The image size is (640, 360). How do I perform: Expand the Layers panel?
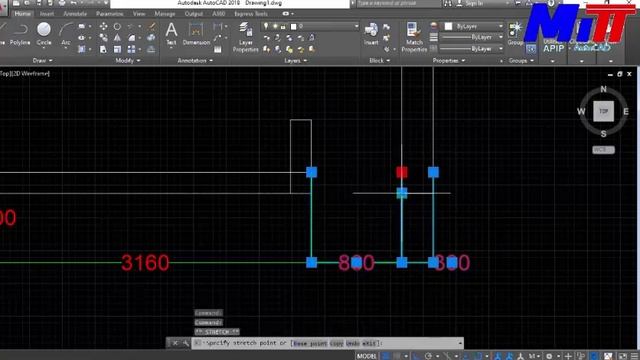pyautogui.click(x=296, y=60)
